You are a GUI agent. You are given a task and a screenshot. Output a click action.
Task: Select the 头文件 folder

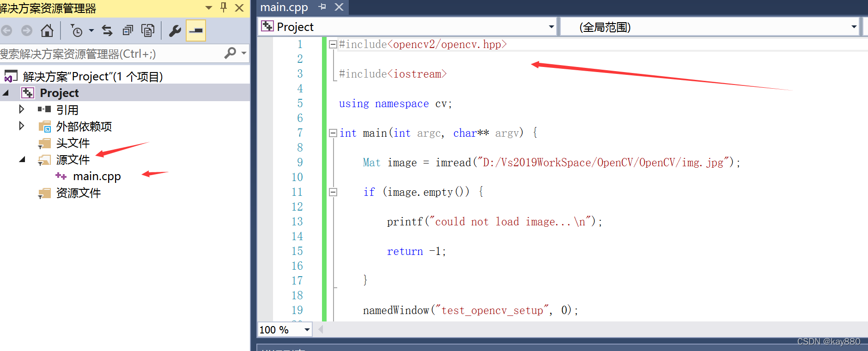click(x=73, y=143)
